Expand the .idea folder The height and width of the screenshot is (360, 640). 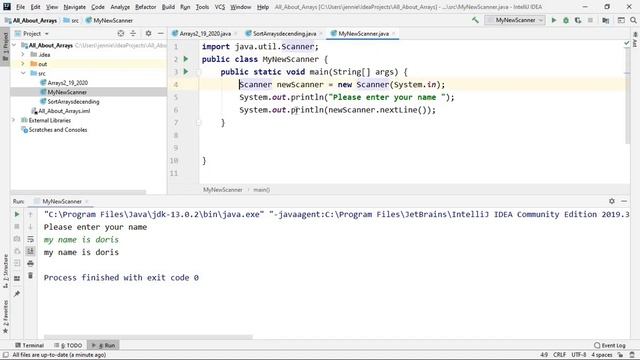click(23, 54)
